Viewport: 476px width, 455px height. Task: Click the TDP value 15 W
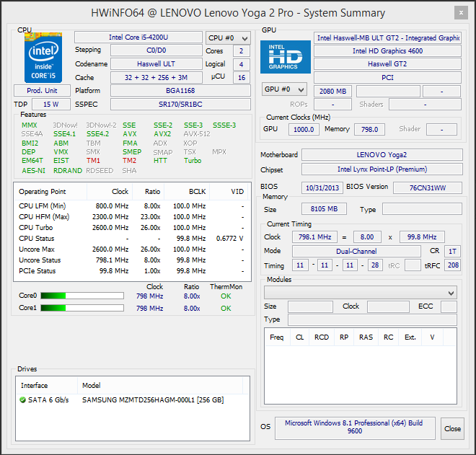[51, 104]
